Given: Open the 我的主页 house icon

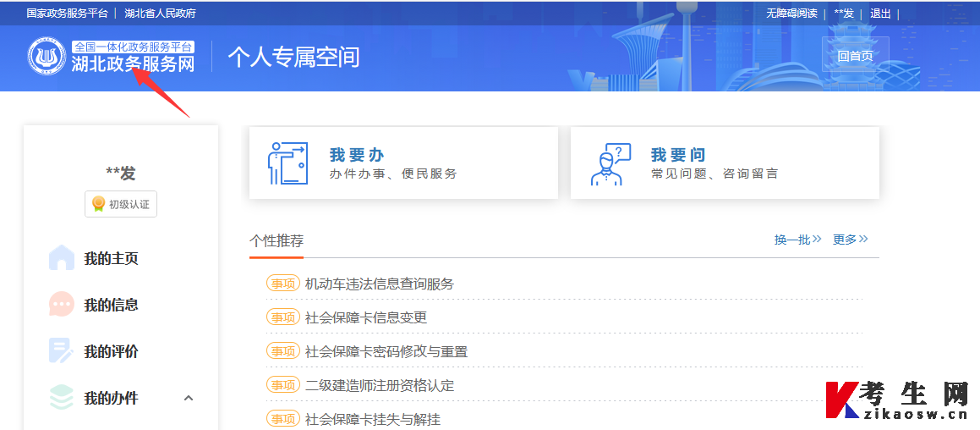Looking at the screenshot, I should point(61,258).
